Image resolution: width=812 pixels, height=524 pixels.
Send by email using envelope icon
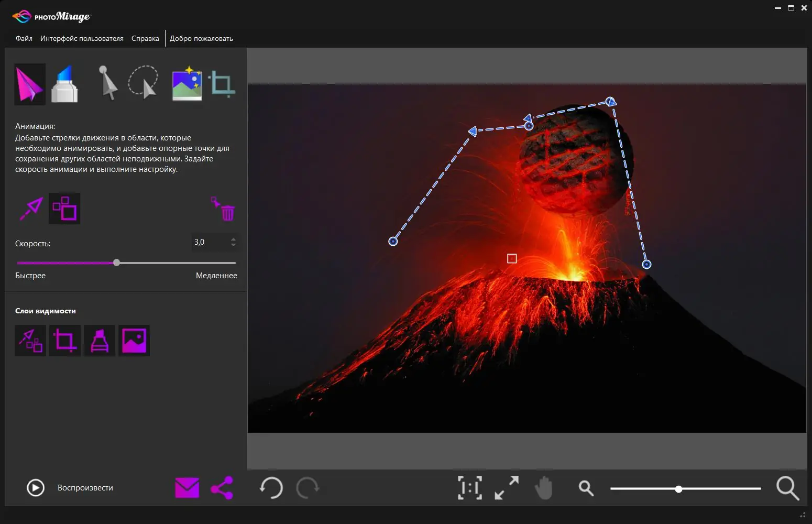click(x=187, y=488)
